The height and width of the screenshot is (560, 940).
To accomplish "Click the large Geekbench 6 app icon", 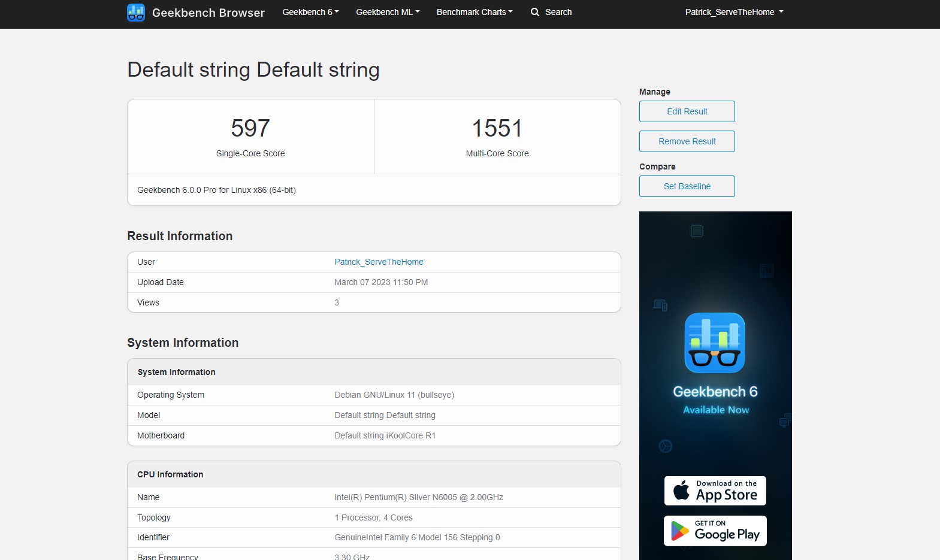I will 715,343.
